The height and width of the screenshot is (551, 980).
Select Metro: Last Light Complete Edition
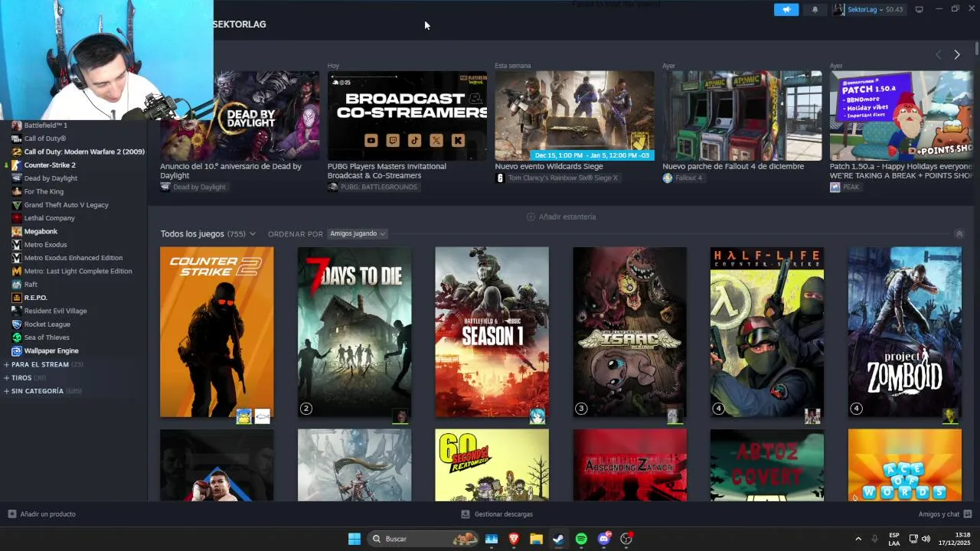(78, 271)
